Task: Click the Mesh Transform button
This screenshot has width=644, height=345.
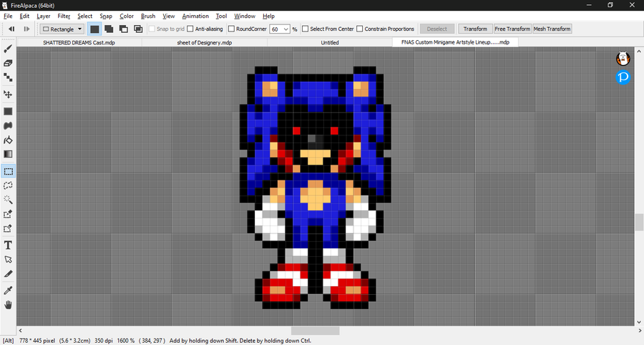Action: 552,29
